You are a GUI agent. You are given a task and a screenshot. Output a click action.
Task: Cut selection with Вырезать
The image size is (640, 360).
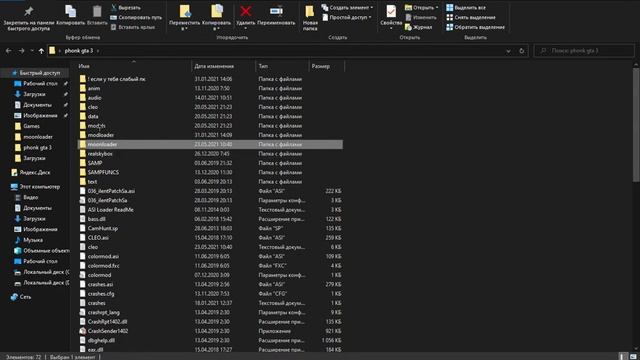126,8
